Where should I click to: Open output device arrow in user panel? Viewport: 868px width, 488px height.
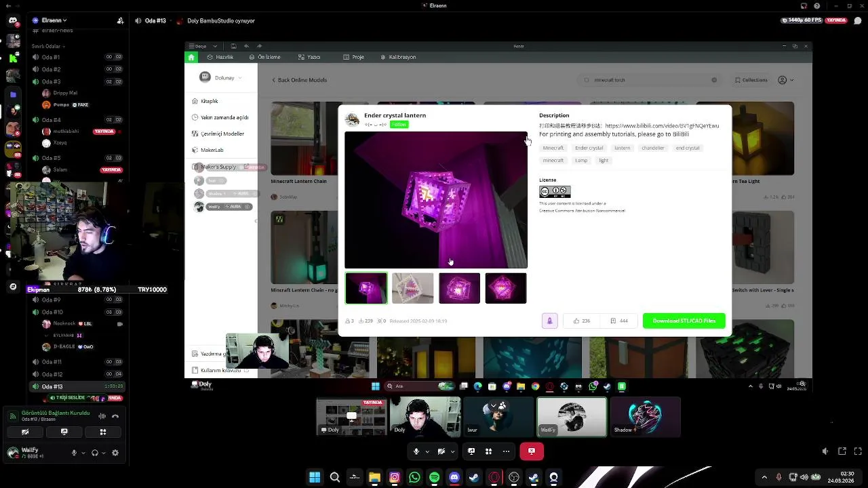click(x=104, y=453)
